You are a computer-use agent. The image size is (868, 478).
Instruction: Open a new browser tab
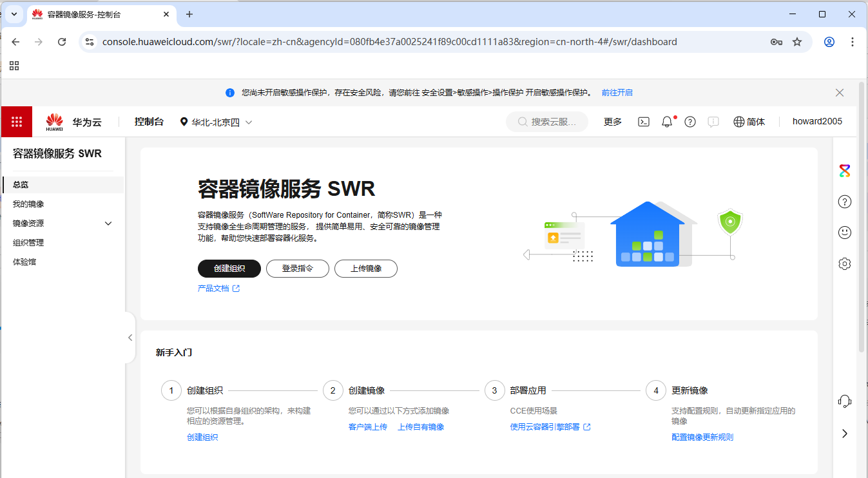[189, 14]
